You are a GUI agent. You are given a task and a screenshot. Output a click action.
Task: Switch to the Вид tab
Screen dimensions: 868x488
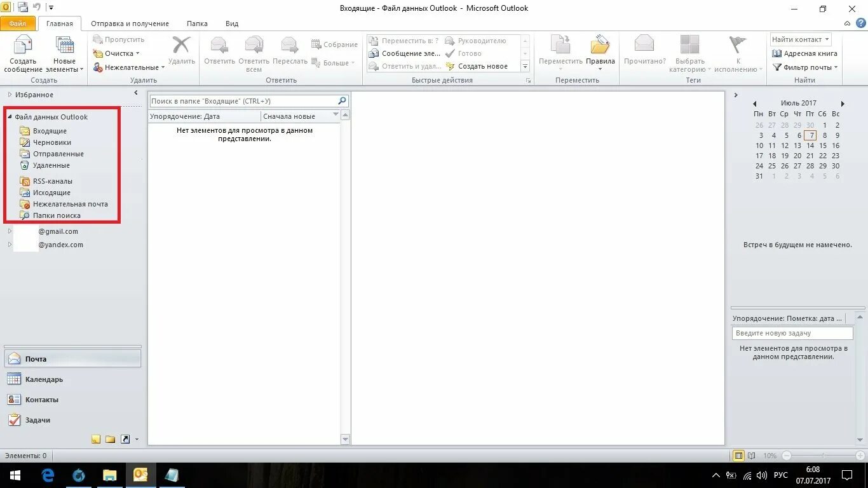click(x=232, y=24)
